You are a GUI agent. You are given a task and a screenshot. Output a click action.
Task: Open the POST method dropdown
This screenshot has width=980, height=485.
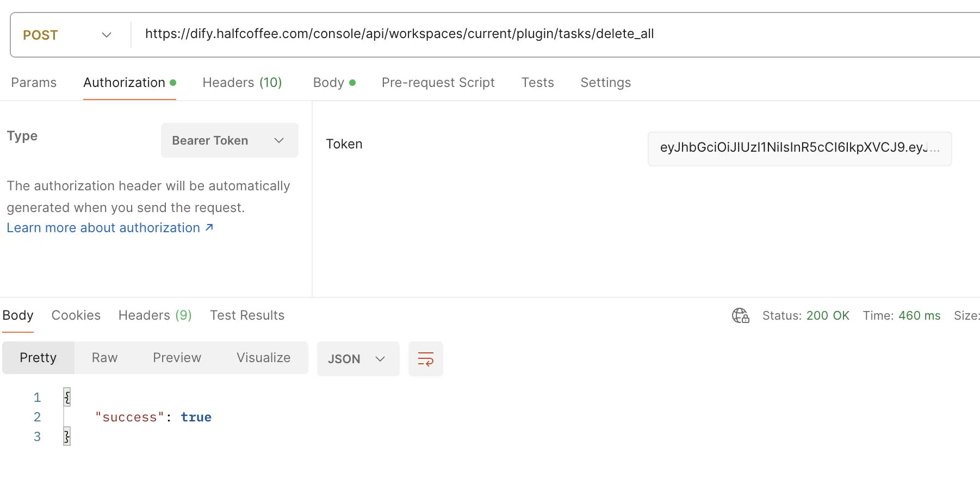click(x=67, y=35)
